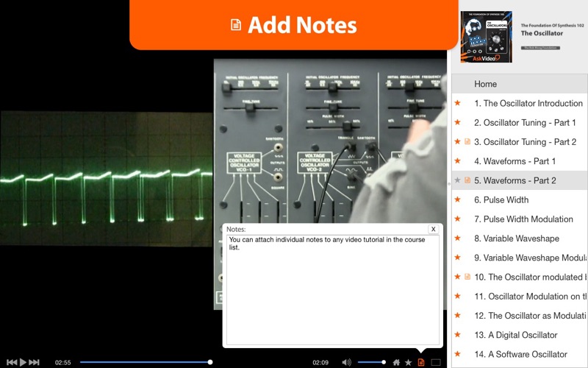This screenshot has height=368, width=588.
Task: Toggle star for item 9 Variable Waveshape Modulation
Action: [457, 257]
